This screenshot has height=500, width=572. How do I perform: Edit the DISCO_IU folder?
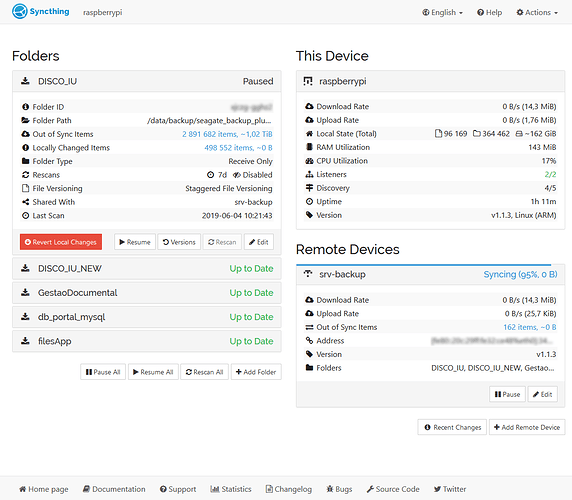(x=259, y=242)
